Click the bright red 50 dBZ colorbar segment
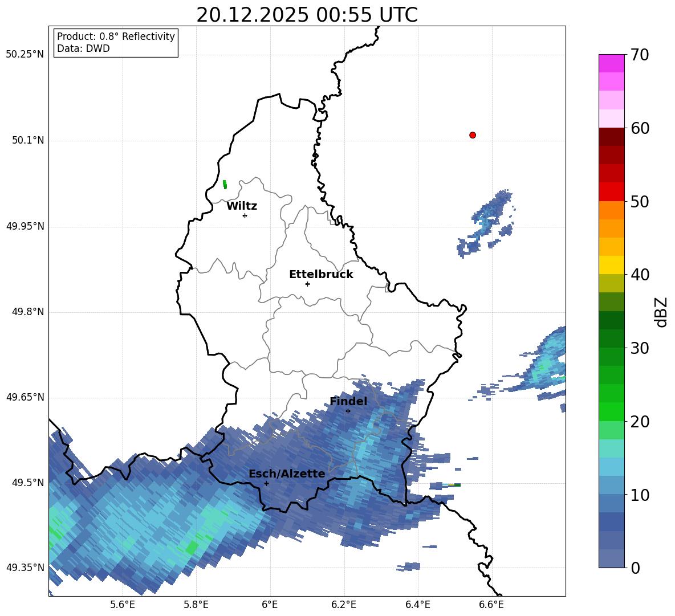This screenshot has height=616, width=675. click(x=611, y=192)
